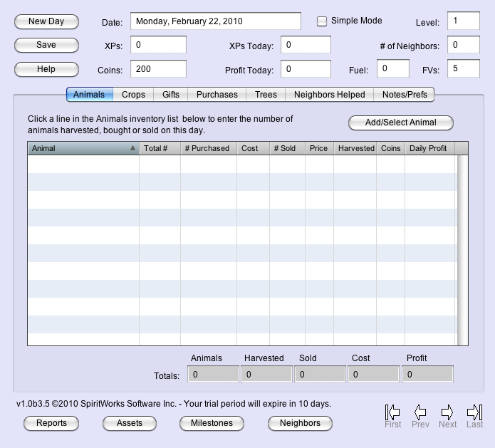This screenshot has width=495, height=448.
Task: Click the Price column header
Action: tap(320, 148)
